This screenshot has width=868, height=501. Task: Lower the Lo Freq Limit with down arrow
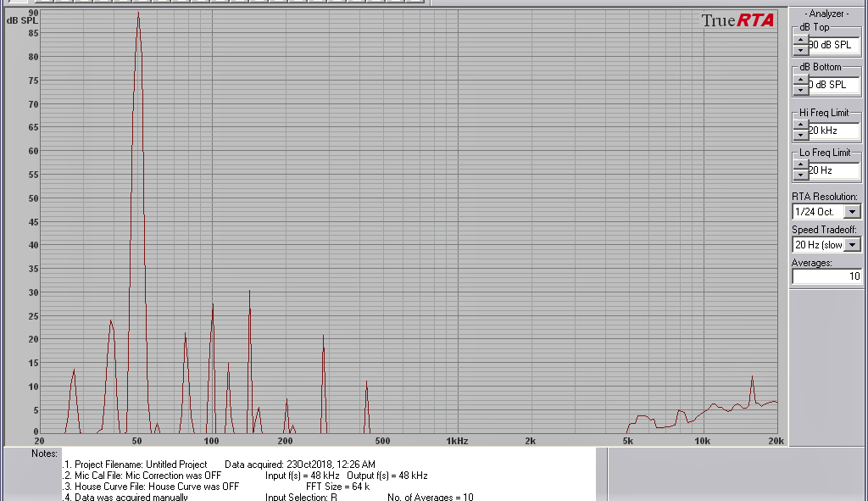tap(800, 175)
